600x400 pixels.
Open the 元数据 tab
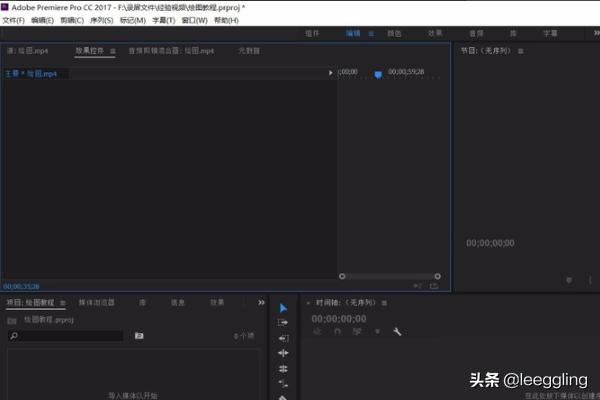tap(249, 51)
